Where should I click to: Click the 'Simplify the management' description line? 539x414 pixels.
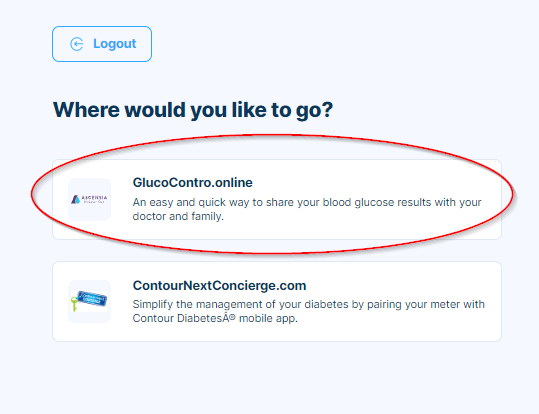tap(308, 304)
